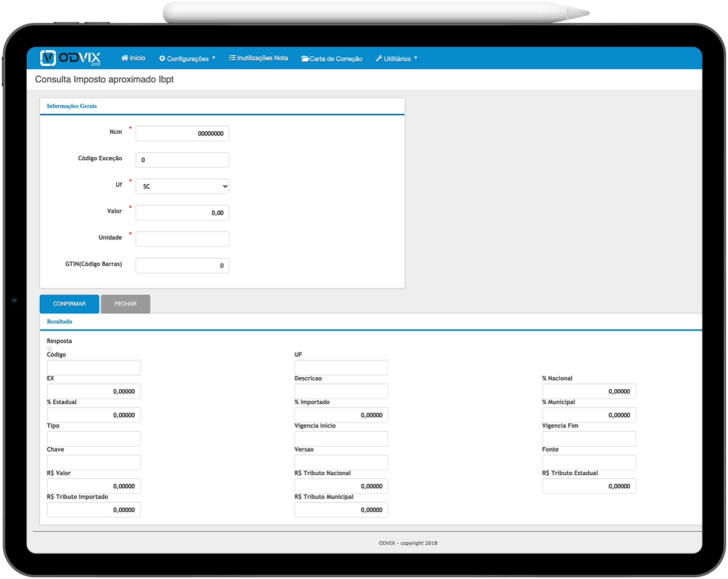Expand the Configurações menu arrow

pos(213,58)
